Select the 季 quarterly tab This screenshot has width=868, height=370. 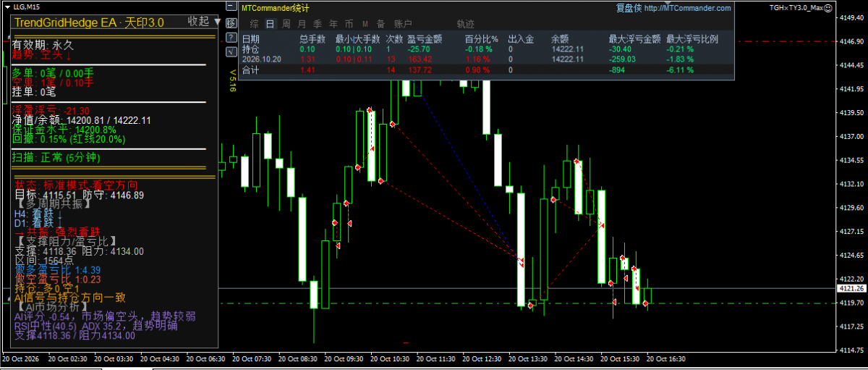(317, 23)
